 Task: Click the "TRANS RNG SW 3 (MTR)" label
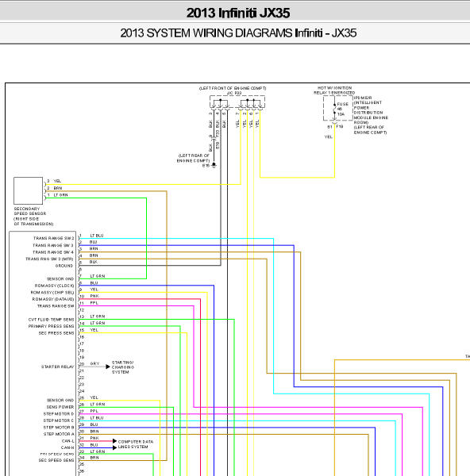pyautogui.click(x=49, y=259)
